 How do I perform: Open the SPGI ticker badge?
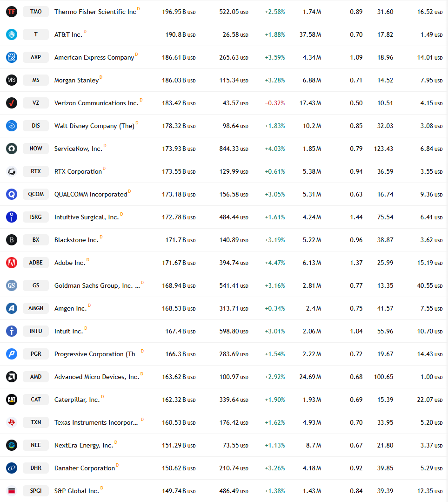point(36,490)
